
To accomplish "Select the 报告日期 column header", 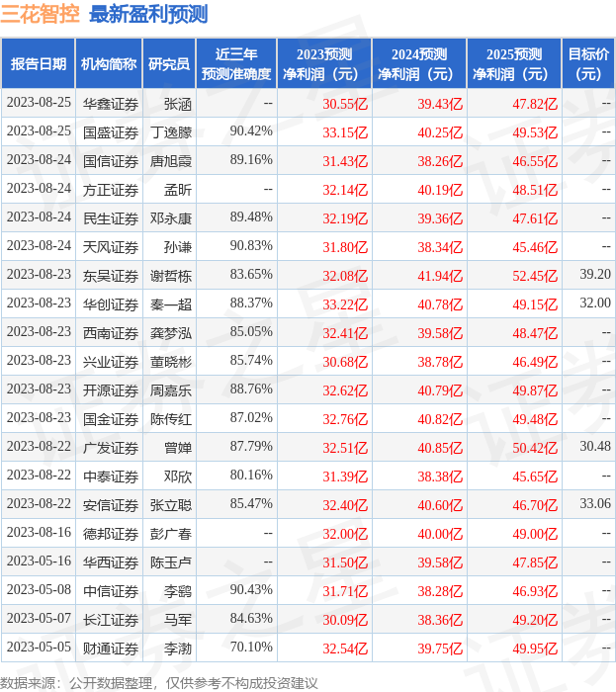I will [x=39, y=64].
